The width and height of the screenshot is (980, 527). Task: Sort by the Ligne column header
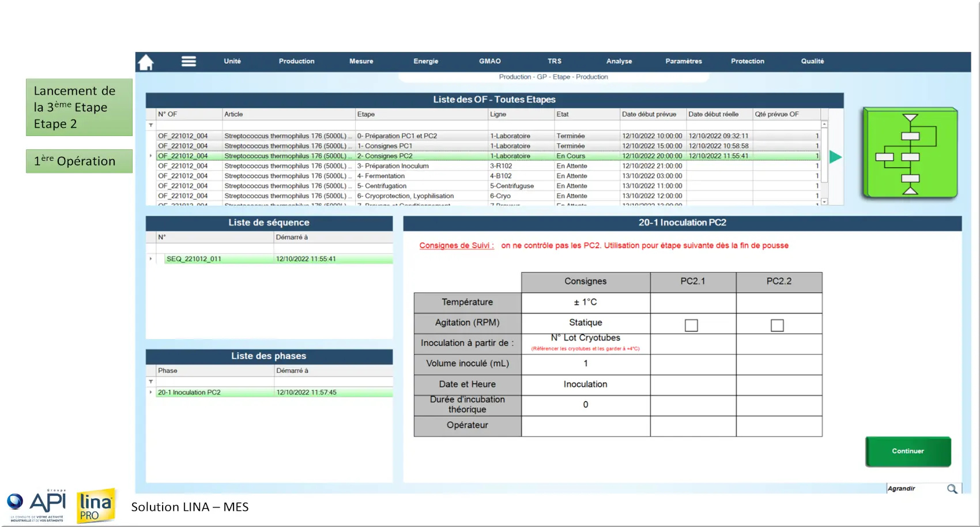click(521, 114)
